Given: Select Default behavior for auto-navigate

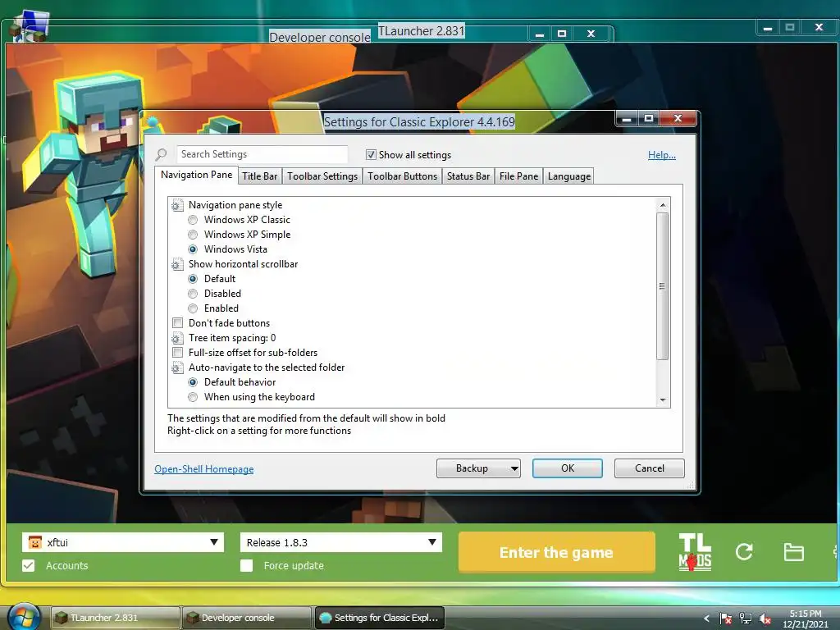Looking at the screenshot, I should 193,382.
